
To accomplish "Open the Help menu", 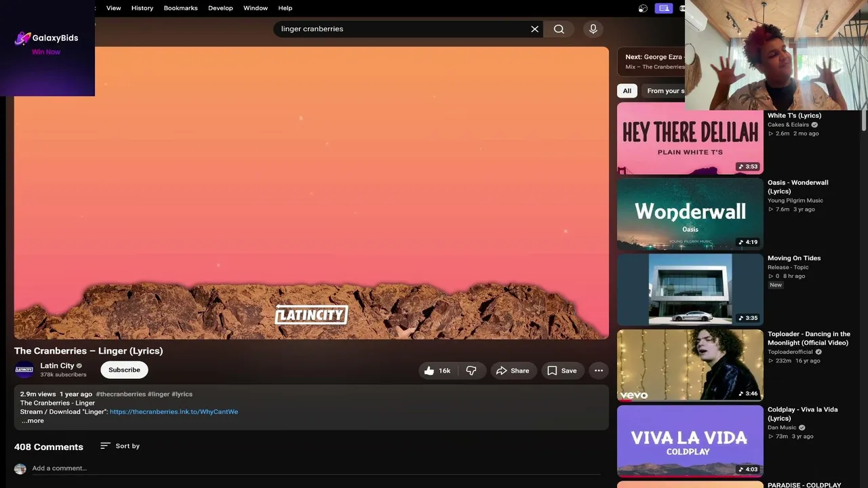I will click(x=285, y=8).
